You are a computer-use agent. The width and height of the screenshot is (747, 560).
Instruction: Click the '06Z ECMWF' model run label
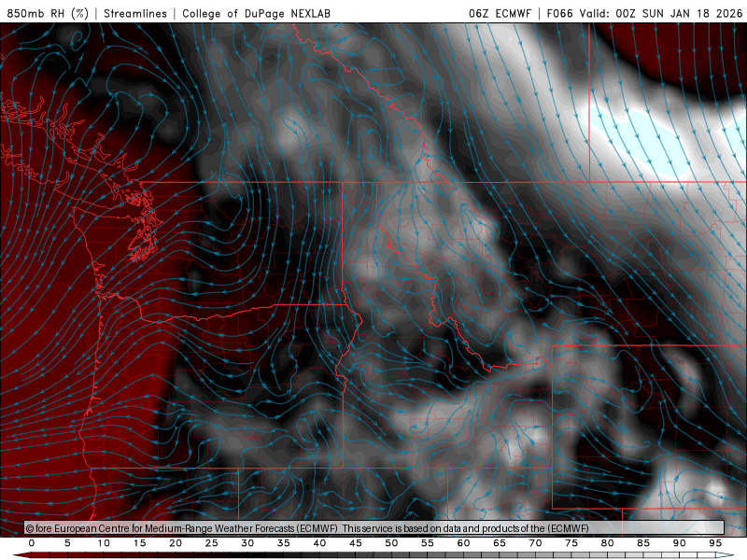tap(500, 13)
